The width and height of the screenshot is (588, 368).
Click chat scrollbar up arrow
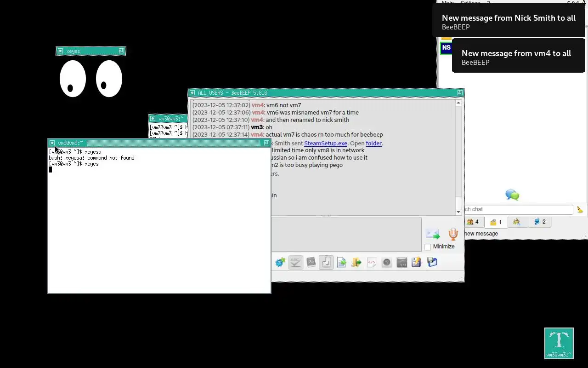(x=458, y=103)
